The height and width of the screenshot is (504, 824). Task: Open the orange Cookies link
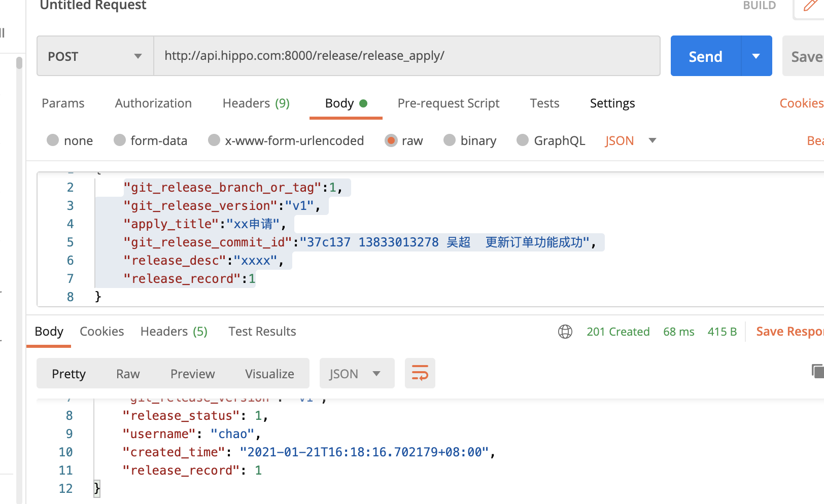[801, 103]
